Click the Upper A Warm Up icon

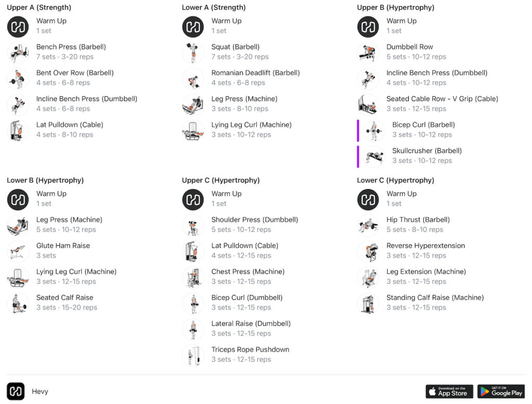[18, 27]
